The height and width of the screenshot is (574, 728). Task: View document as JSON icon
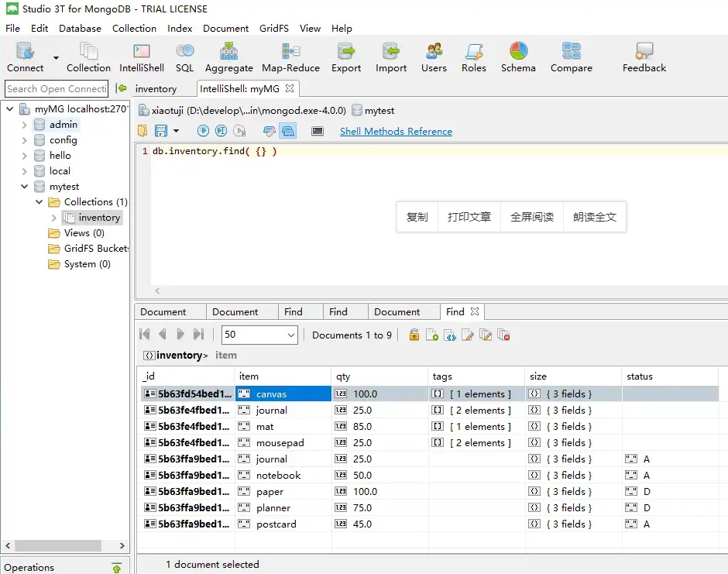450,335
